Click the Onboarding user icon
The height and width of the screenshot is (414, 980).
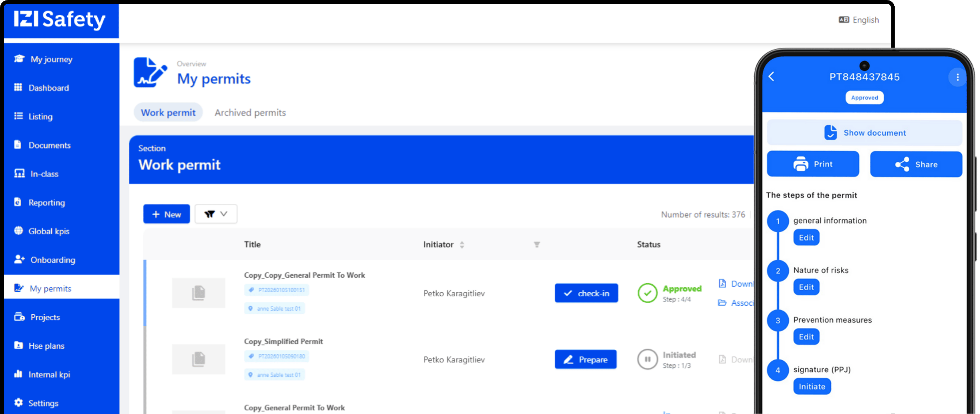pos(19,260)
